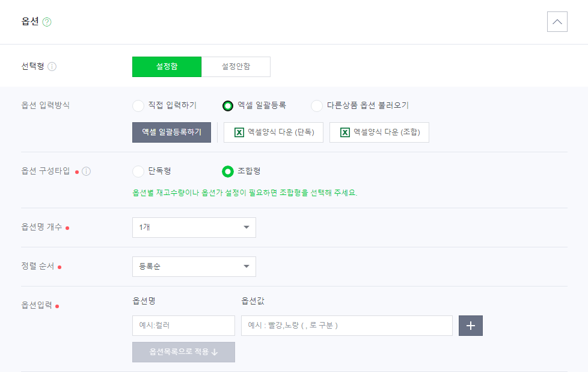This screenshot has height=372, width=588.
Task: Switch to 설정안함
Action: 236,66
